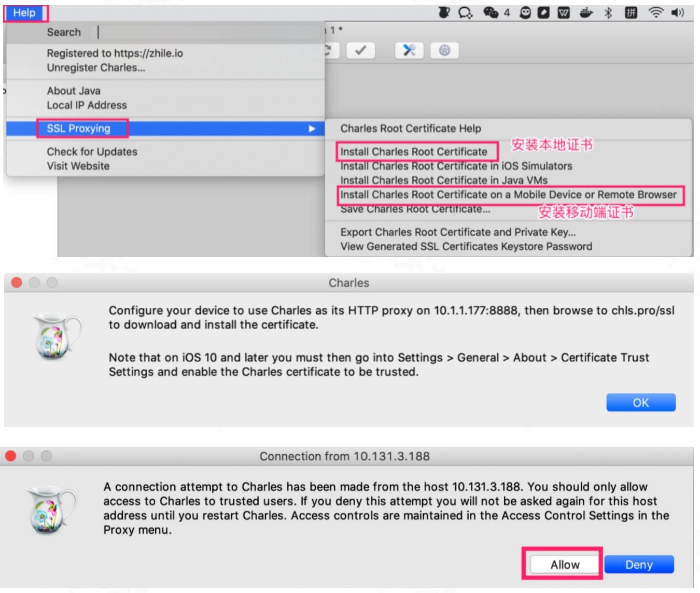Viewport: 700px width, 593px height.
Task: Click the WPS menu bar icon
Action: [x=564, y=12]
